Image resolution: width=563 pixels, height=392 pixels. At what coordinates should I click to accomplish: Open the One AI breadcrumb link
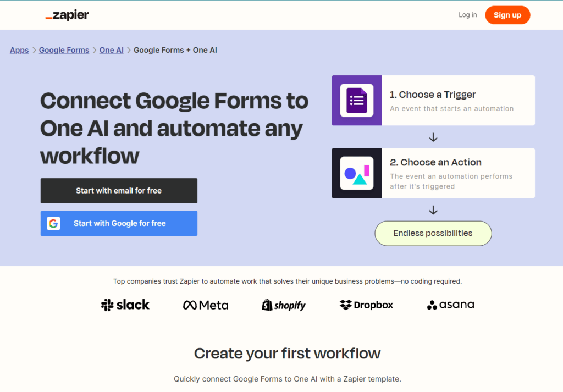click(x=111, y=50)
